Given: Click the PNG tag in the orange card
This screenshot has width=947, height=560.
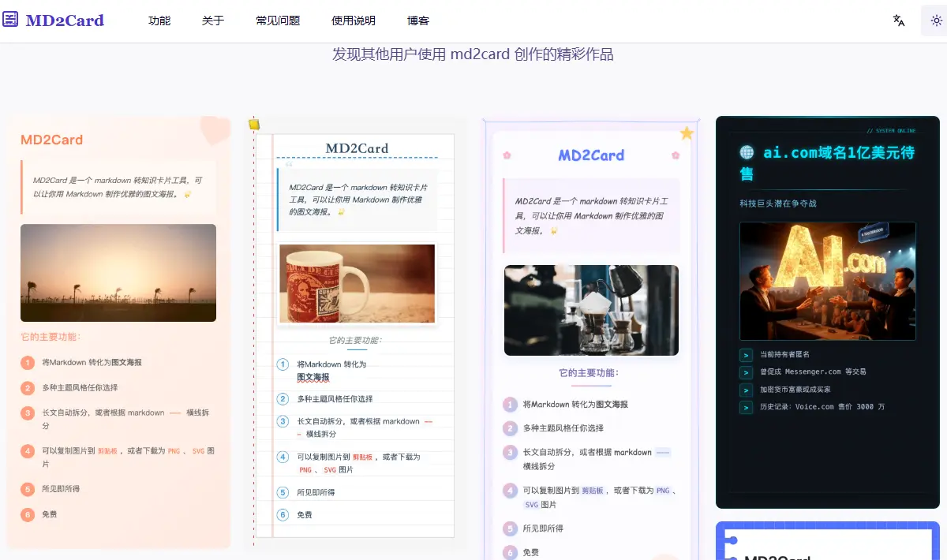Looking at the screenshot, I should point(174,451).
